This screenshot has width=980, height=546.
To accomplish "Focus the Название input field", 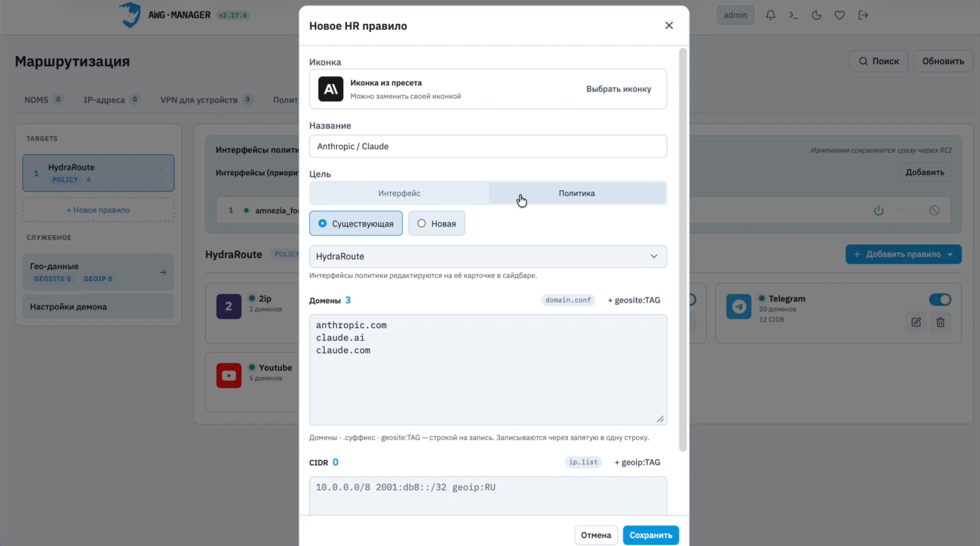I will pyautogui.click(x=488, y=146).
